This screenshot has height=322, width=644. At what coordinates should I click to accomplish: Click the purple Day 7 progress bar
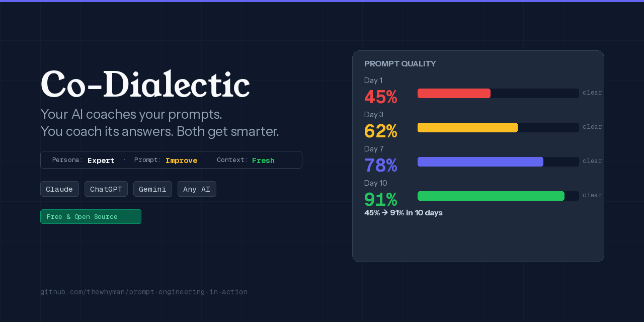[x=480, y=162]
